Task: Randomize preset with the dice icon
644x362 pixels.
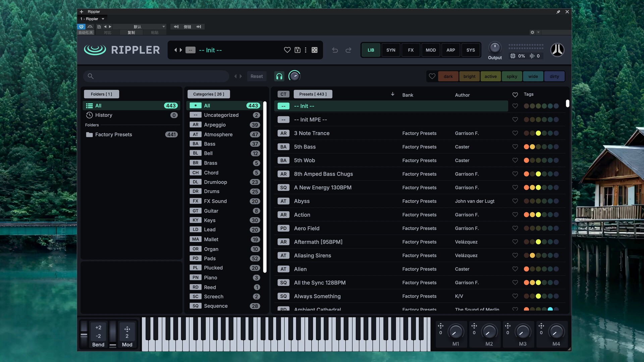Action: click(315, 50)
